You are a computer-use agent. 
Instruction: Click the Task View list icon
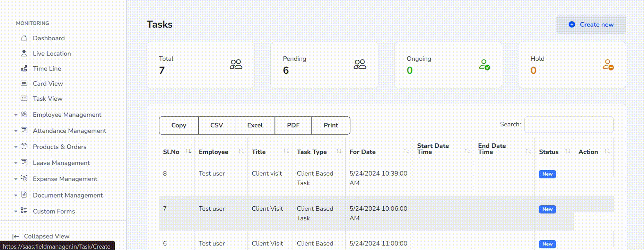pos(24,98)
